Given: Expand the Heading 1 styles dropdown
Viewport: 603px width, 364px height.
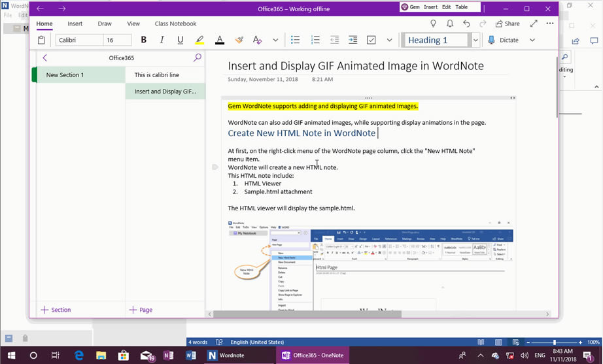Looking at the screenshot, I should [x=475, y=40].
